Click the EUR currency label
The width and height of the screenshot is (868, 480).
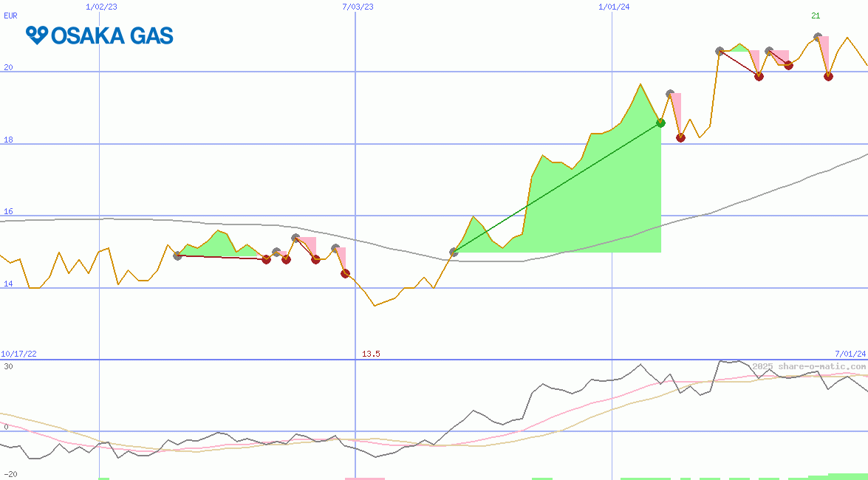click(x=10, y=15)
